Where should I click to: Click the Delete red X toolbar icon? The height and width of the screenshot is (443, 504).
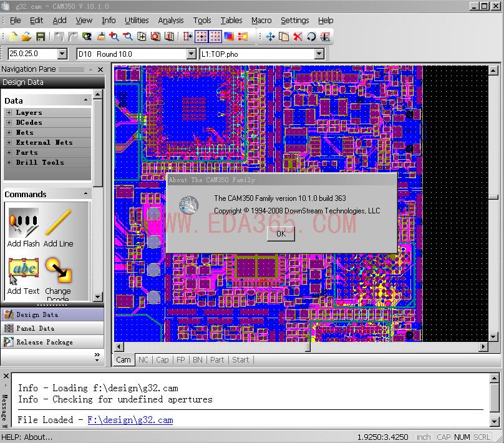click(x=298, y=36)
